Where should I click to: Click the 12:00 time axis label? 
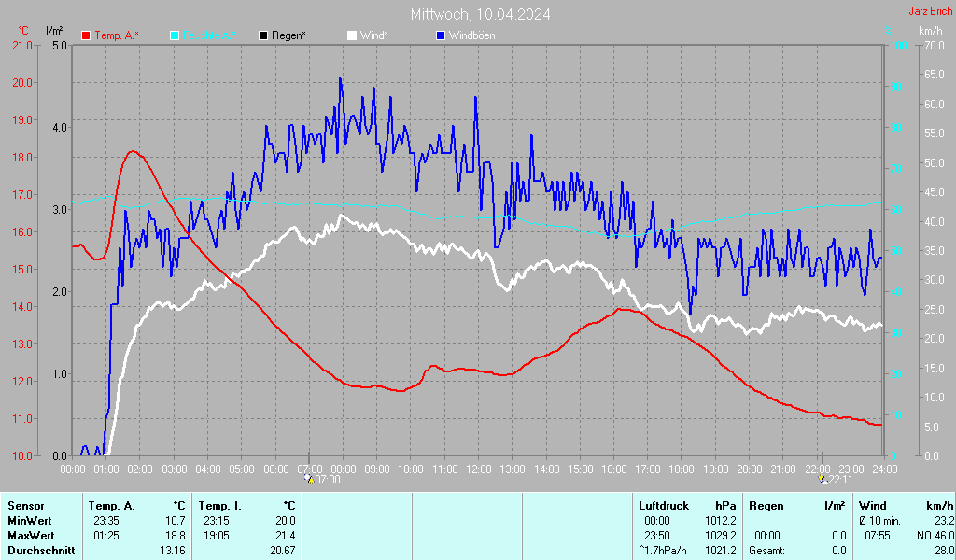tap(478, 468)
